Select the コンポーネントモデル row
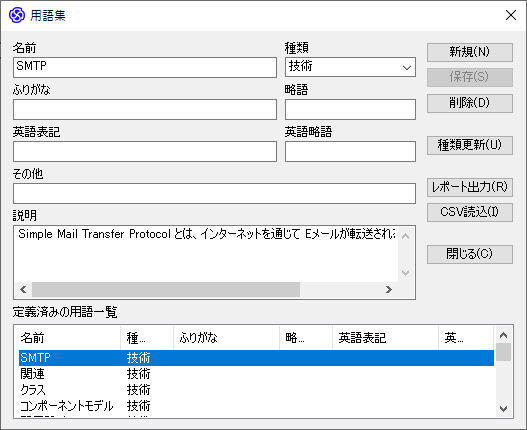Image resolution: width=527 pixels, height=430 pixels. 256,406
